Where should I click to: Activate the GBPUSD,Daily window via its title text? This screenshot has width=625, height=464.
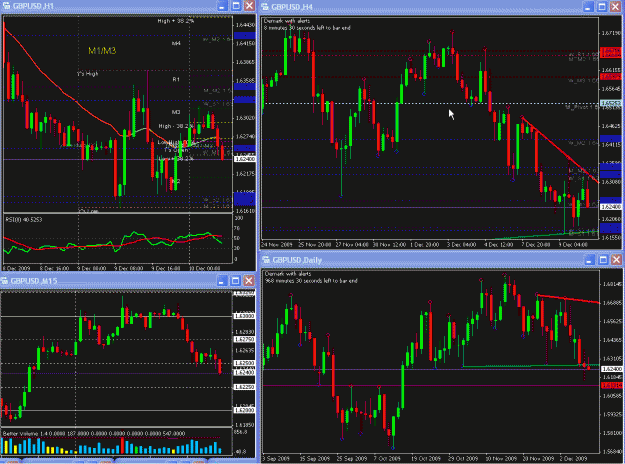pos(297,260)
